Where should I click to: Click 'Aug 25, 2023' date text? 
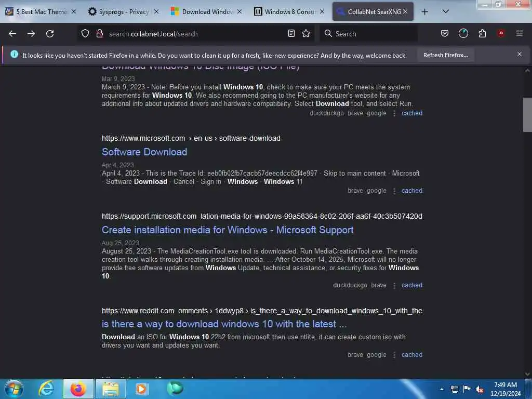(121, 243)
